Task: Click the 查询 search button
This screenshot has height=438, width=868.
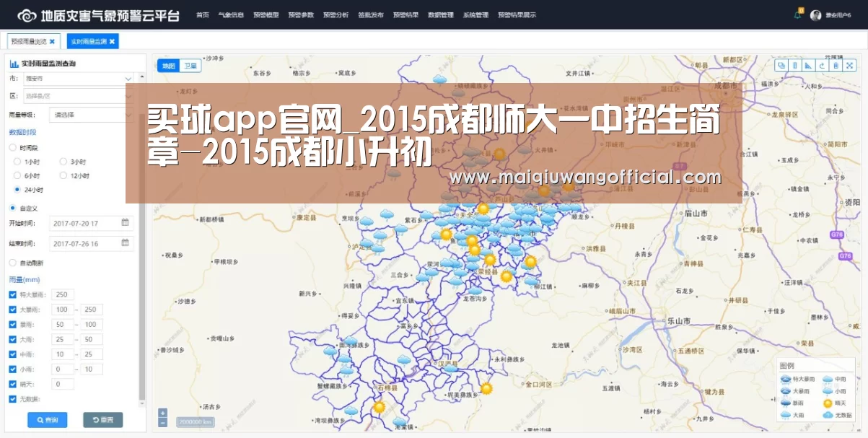Action: pyautogui.click(x=48, y=420)
